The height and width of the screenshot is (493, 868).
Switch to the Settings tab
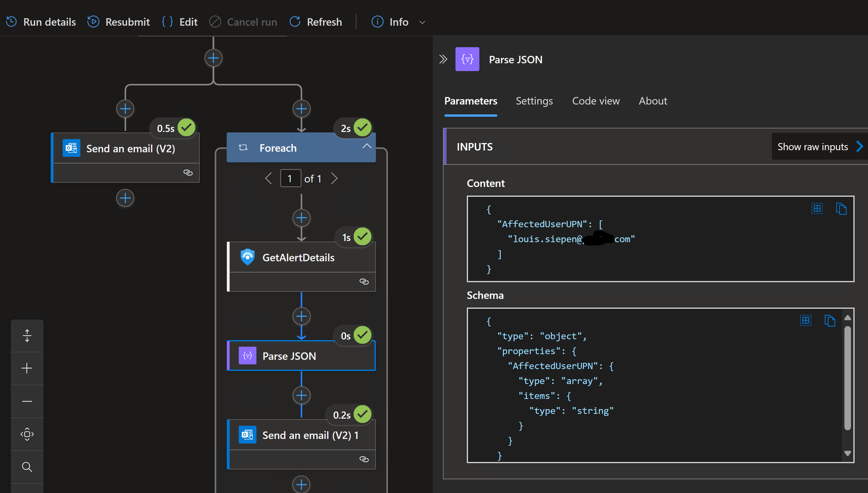pyautogui.click(x=534, y=101)
